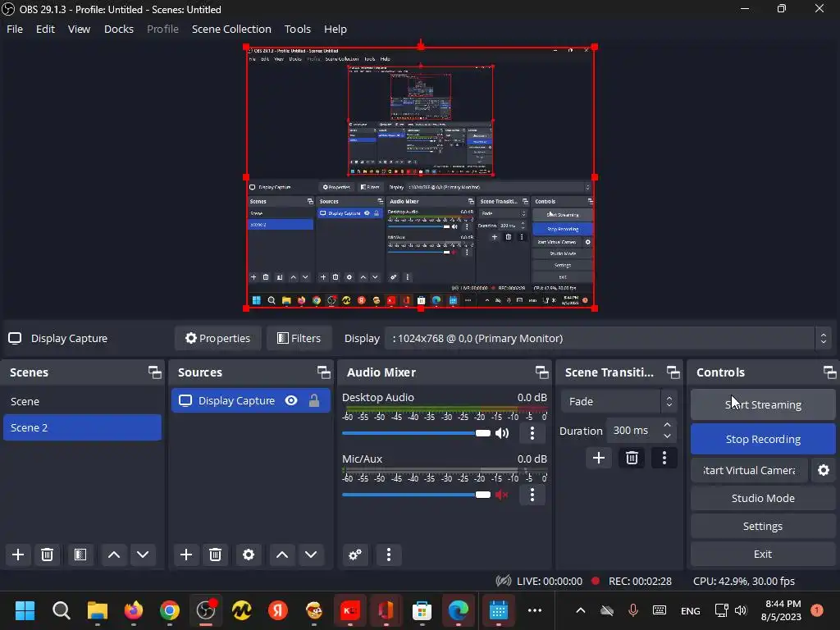The height and width of the screenshot is (630, 840).
Task: Open ENG language indicator in tray
Action: (x=690, y=610)
